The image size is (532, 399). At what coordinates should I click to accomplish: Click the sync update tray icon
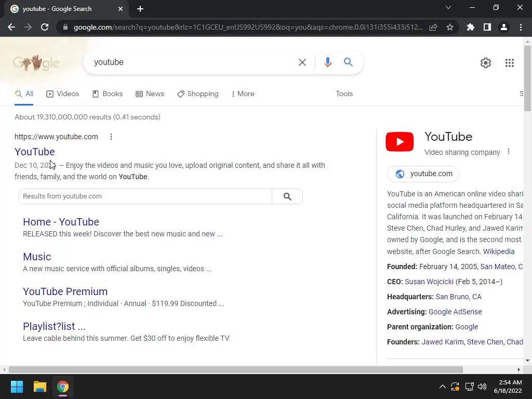pyautogui.click(x=455, y=387)
